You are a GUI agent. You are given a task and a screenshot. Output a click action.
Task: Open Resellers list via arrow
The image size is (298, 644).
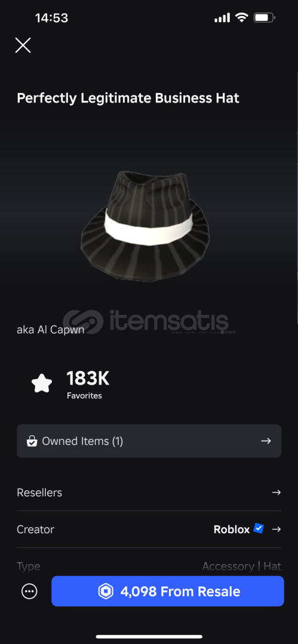click(277, 493)
